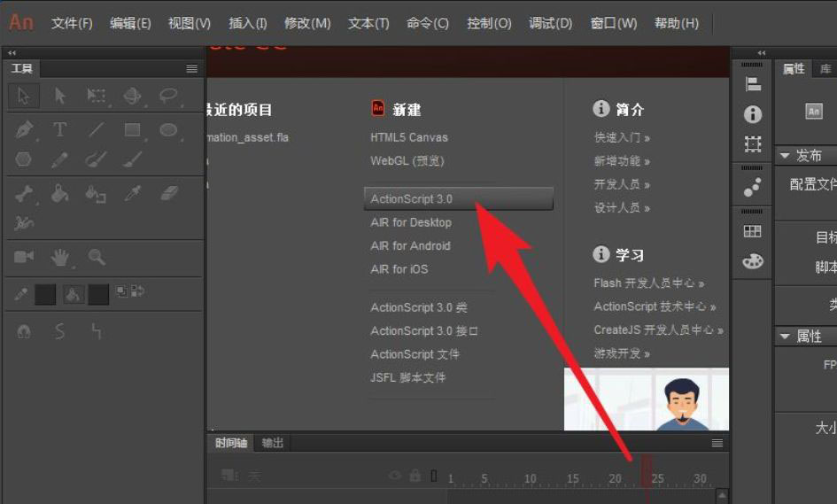The width and height of the screenshot is (837, 504).
Task: Click the stroke color swatch
Action: click(45, 294)
